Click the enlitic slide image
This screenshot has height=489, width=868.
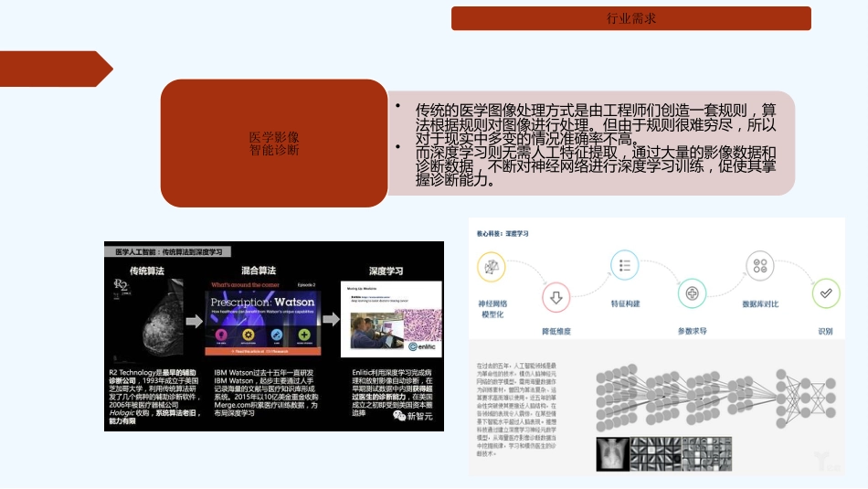391,319
